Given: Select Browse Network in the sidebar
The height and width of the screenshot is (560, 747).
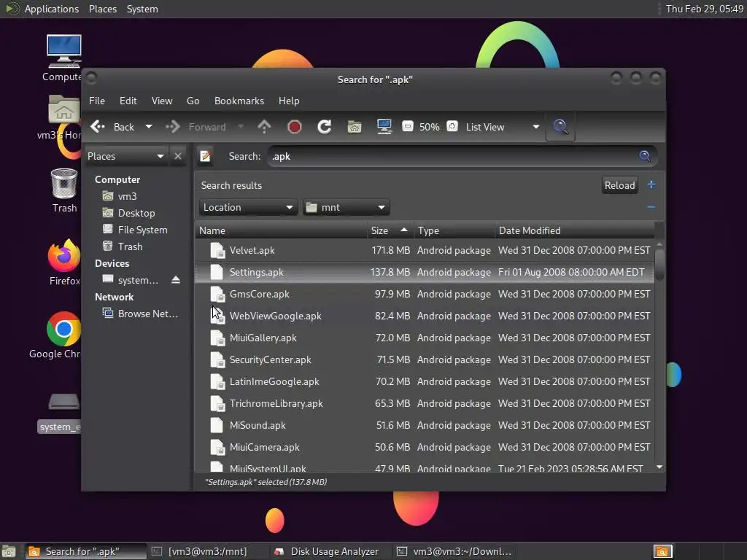Looking at the screenshot, I should (147, 314).
